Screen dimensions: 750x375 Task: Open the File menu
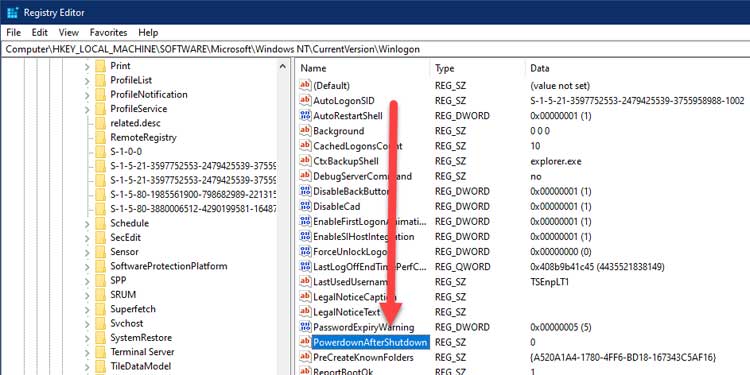[x=14, y=33]
